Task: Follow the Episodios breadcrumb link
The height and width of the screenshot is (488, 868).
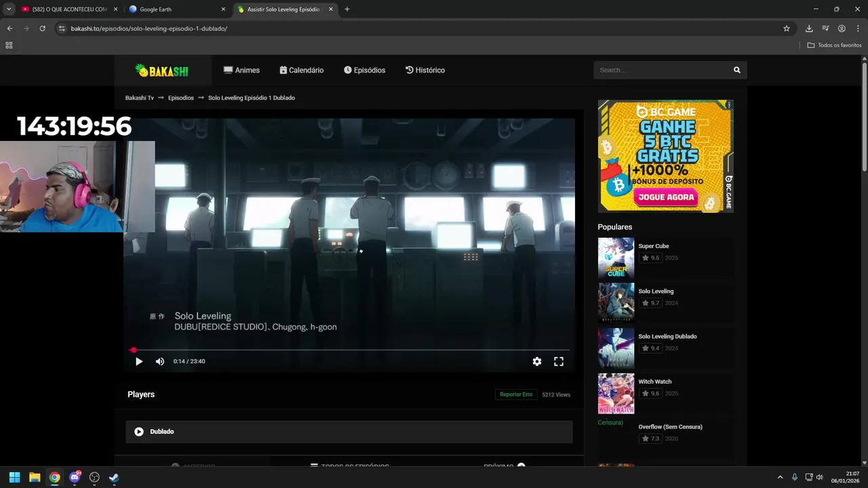Action: click(x=181, y=98)
